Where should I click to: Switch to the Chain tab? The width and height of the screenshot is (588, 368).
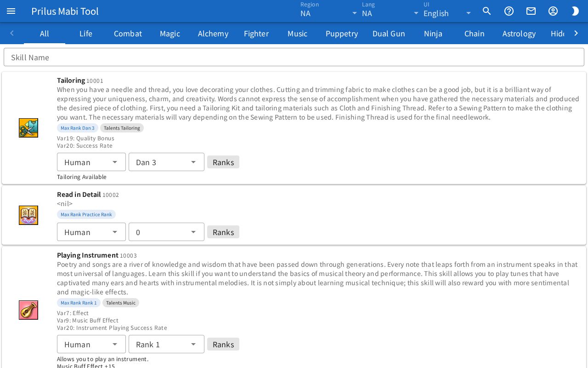475,33
